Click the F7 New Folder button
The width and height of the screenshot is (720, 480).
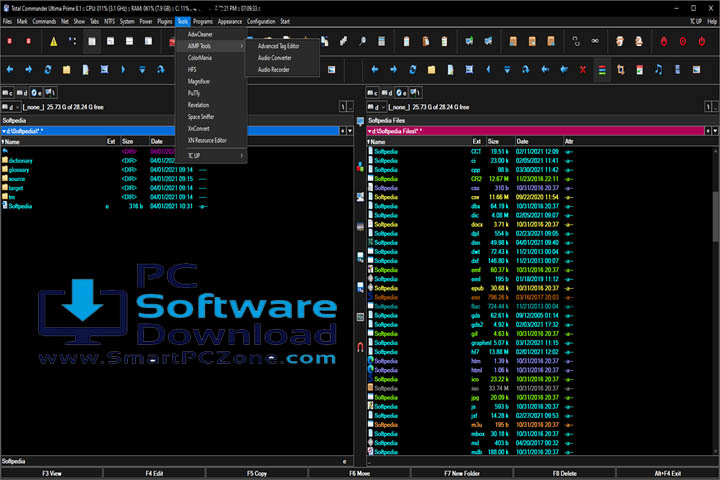tap(462, 473)
